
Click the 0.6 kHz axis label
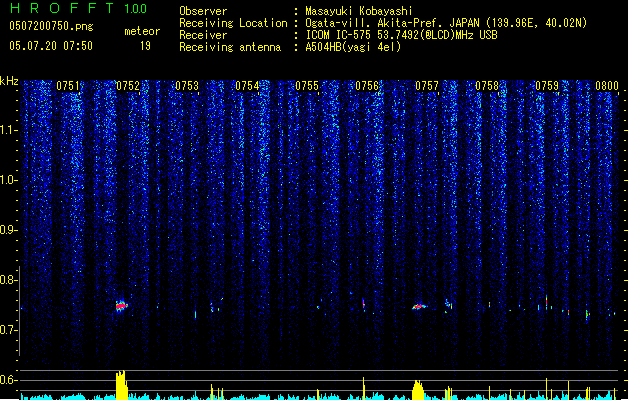point(9,380)
